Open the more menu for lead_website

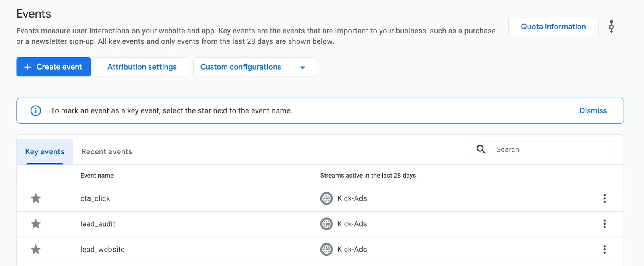coord(604,249)
